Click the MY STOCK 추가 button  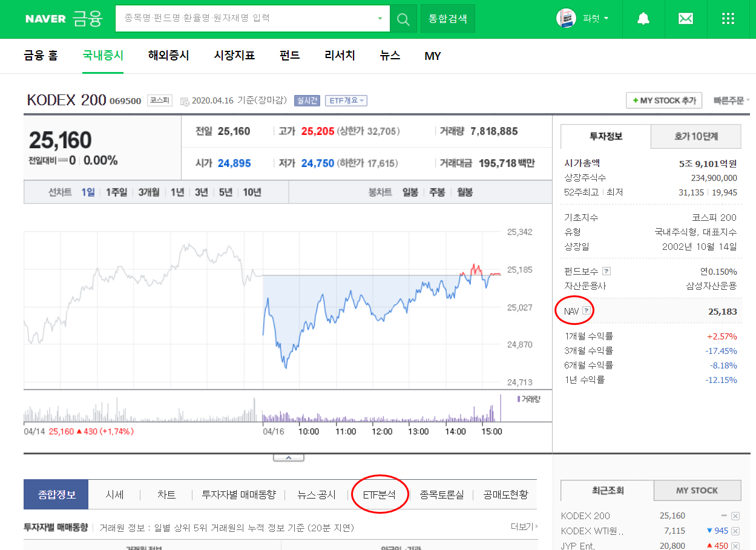[663, 100]
